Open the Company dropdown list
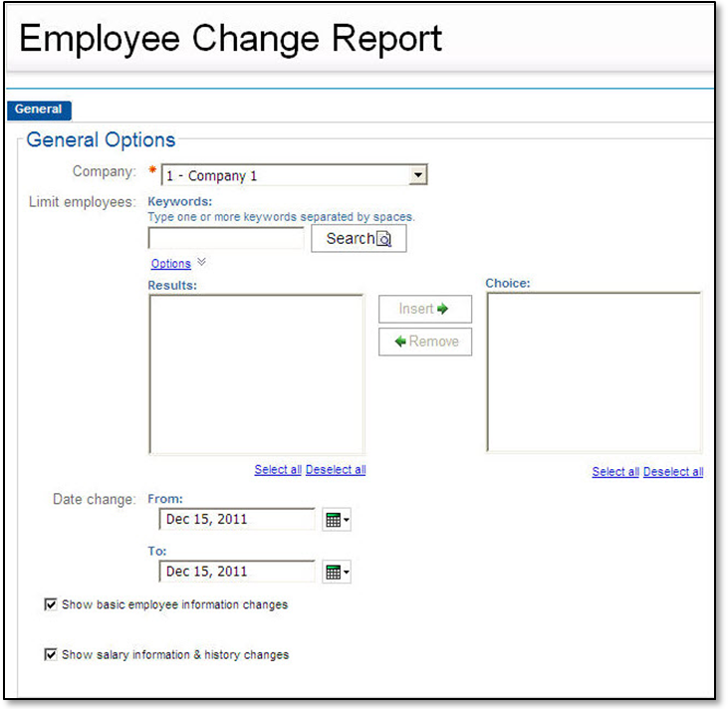Image resolution: width=728 pixels, height=709 pixels. coord(418,175)
